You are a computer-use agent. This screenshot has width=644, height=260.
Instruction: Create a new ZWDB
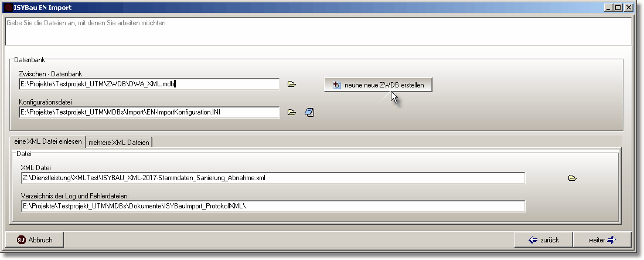point(378,85)
